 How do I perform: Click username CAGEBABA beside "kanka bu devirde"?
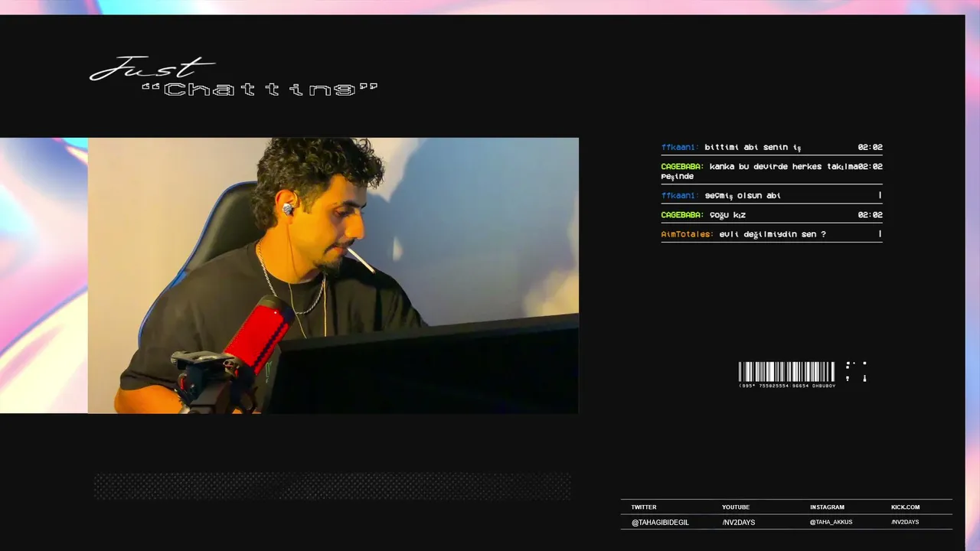(x=682, y=166)
